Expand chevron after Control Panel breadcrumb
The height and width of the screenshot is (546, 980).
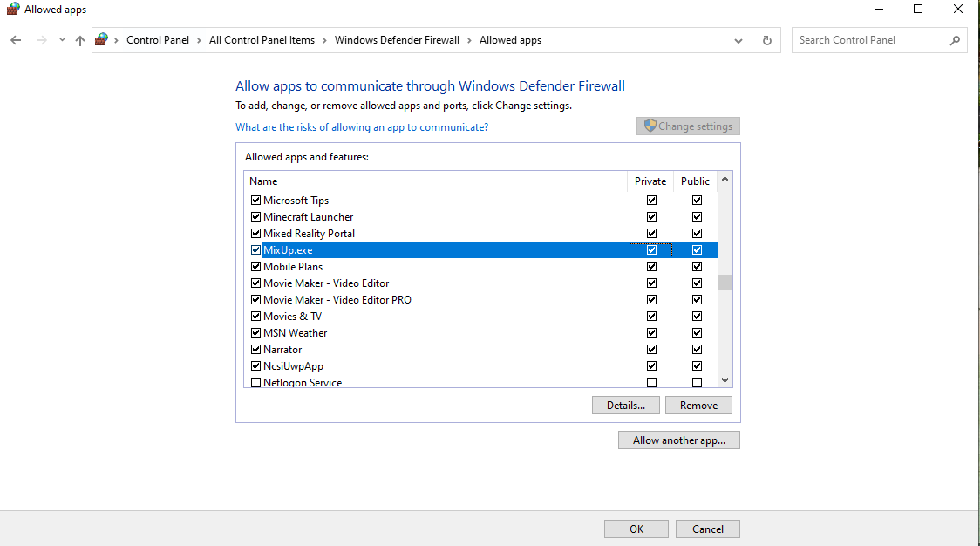click(x=200, y=41)
